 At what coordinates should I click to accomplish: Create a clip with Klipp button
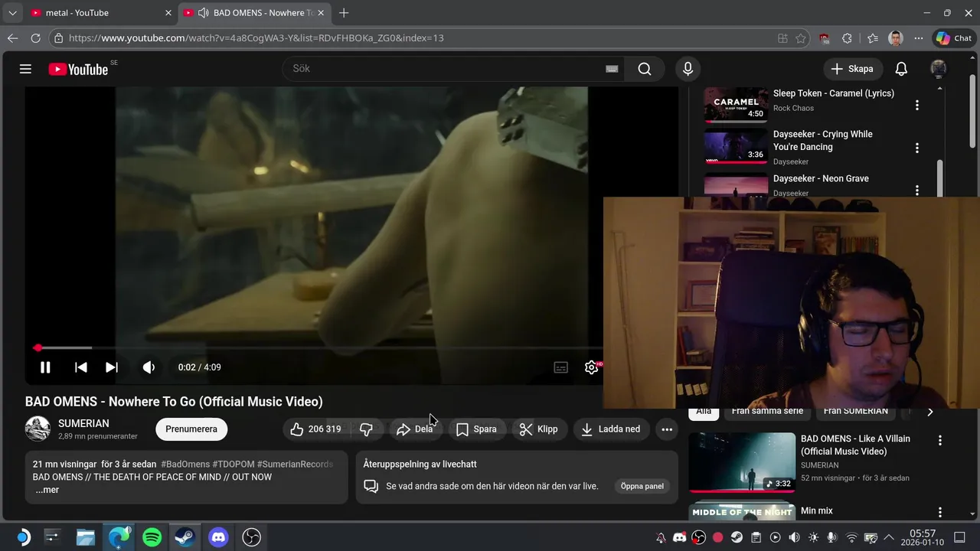point(539,429)
